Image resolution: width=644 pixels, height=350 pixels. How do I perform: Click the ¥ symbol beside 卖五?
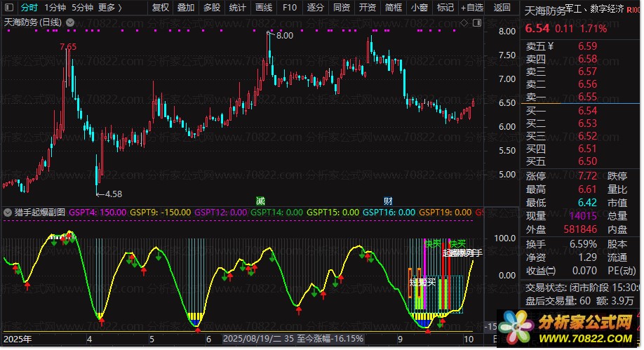pos(551,47)
